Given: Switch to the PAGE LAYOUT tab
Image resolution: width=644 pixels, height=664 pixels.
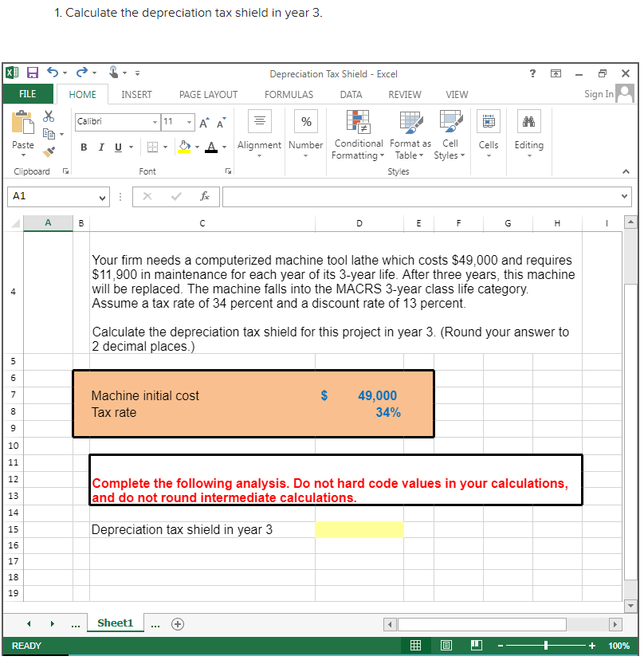Looking at the screenshot, I should click(208, 94).
